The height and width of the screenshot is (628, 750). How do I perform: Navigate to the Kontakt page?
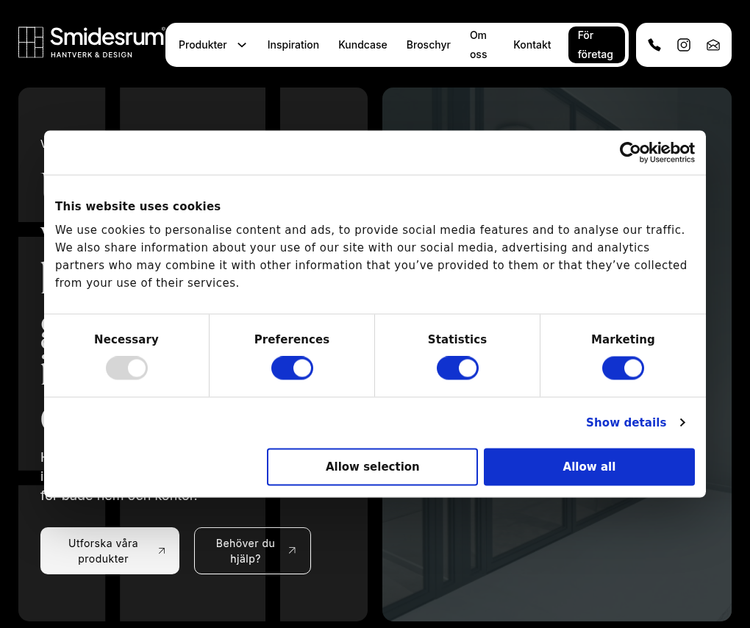(532, 45)
